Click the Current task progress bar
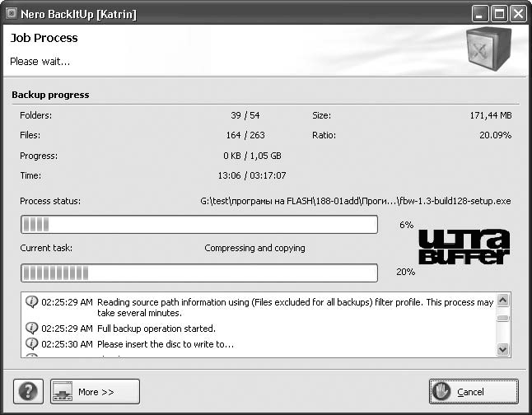The width and height of the screenshot is (532, 415). [198, 273]
